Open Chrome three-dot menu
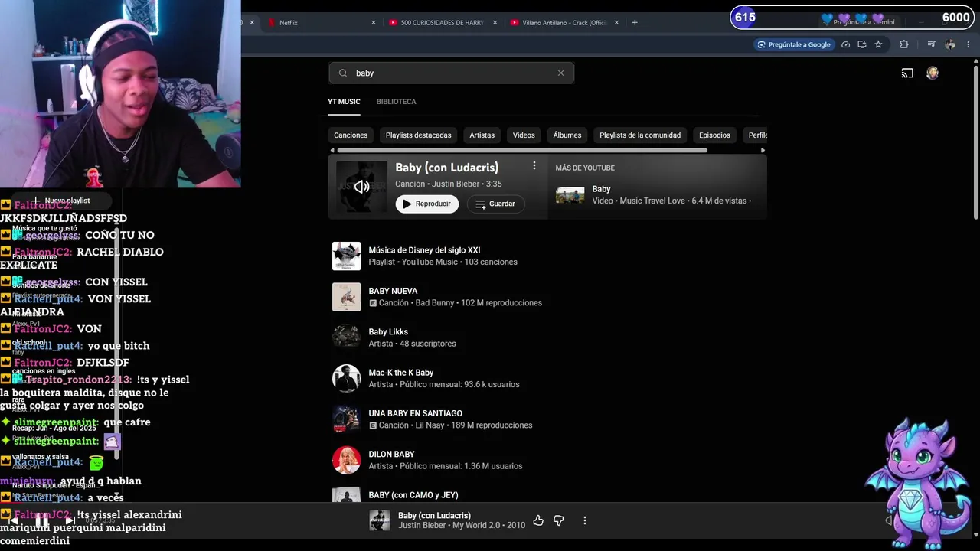Viewport: 980px width, 551px height. (x=969, y=44)
